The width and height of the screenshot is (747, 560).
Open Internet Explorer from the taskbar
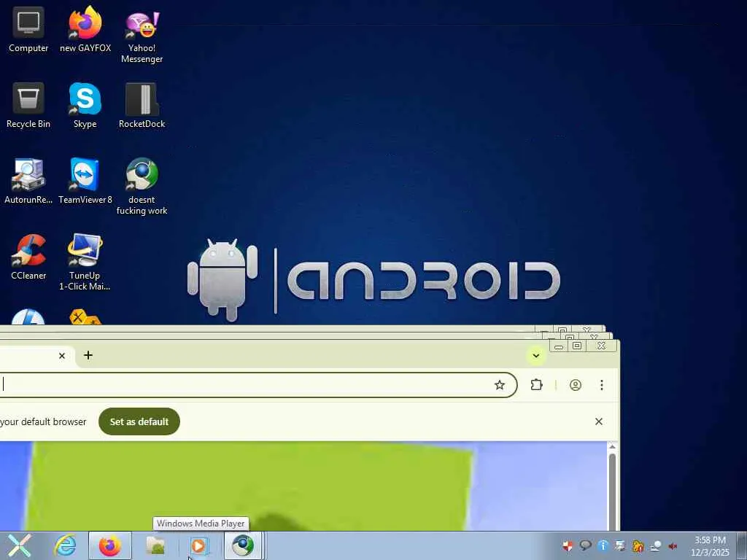coord(65,545)
